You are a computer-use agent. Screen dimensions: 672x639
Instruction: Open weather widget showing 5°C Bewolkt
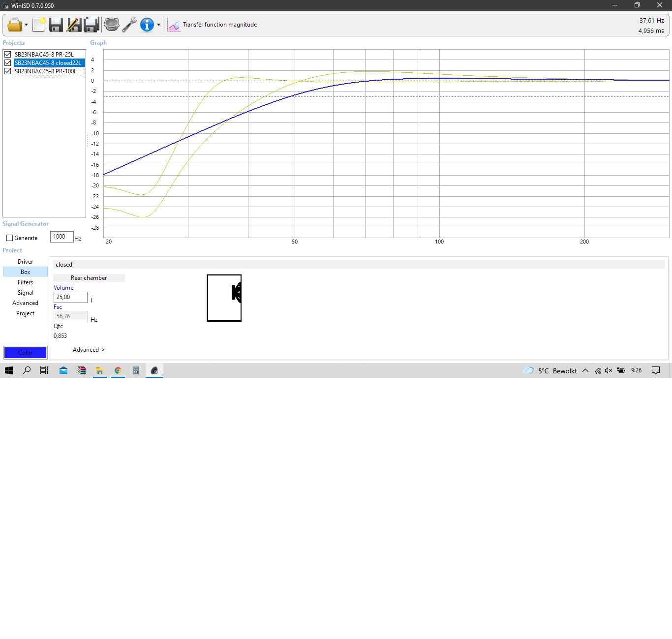tap(550, 370)
